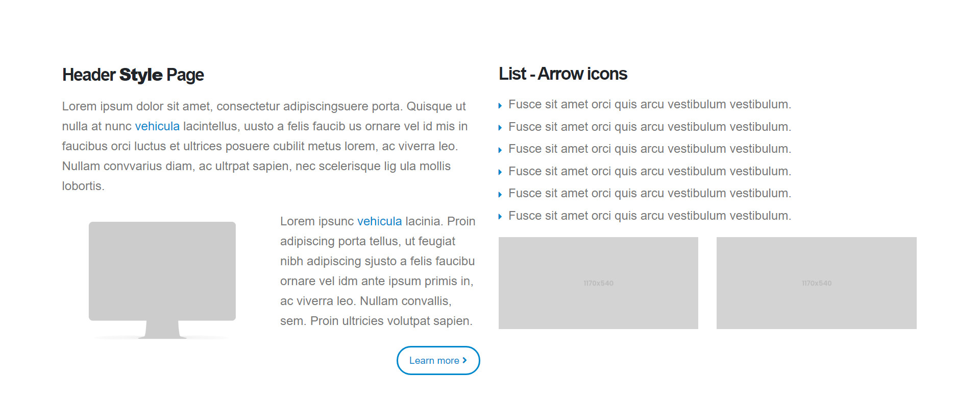
Task: Click the chevron icon inside Learn more
Action: pyautogui.click(x=464, y=360)
